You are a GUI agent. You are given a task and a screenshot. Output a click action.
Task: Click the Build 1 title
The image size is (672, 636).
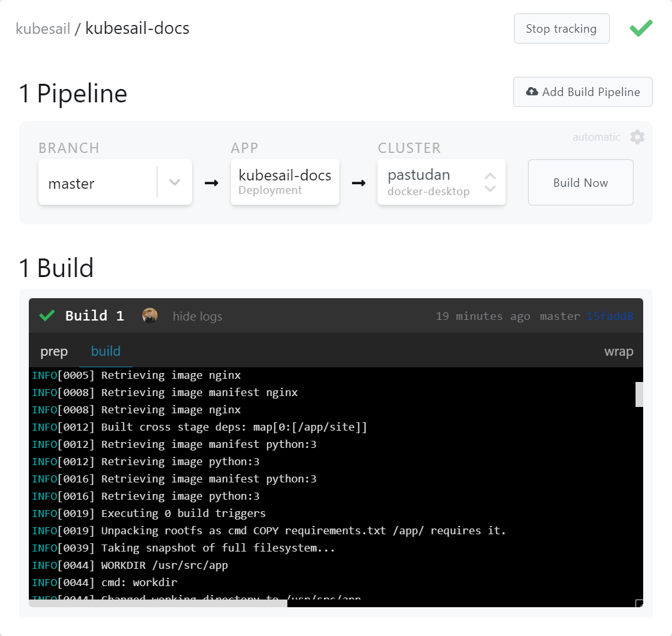(x=95, y=316)
